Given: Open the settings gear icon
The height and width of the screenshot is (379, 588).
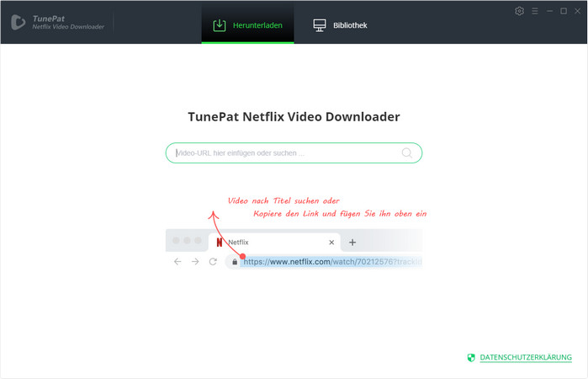Looking at the screenshot, I should click(519, 11).
